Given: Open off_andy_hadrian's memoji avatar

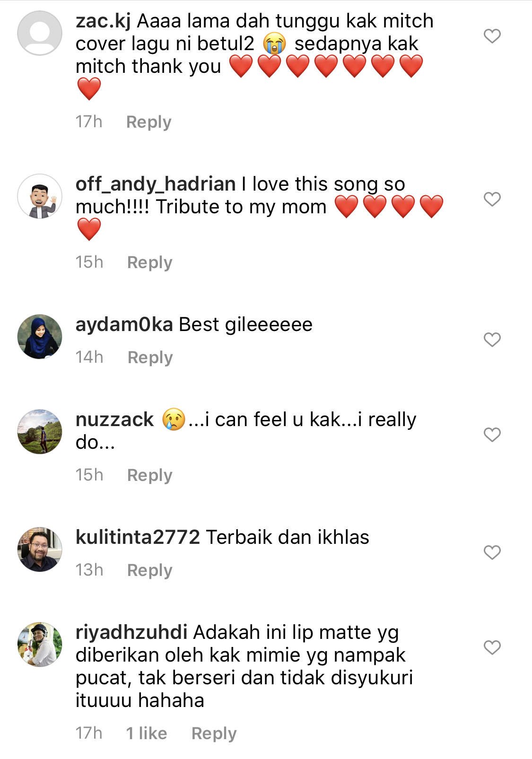Looking at the screenshot, I should [x=40, y=196].
